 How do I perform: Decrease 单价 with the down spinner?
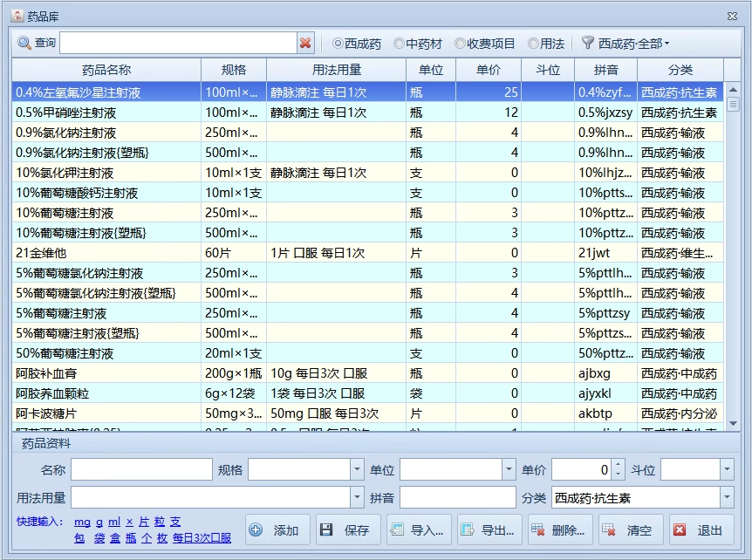(619, 475)
